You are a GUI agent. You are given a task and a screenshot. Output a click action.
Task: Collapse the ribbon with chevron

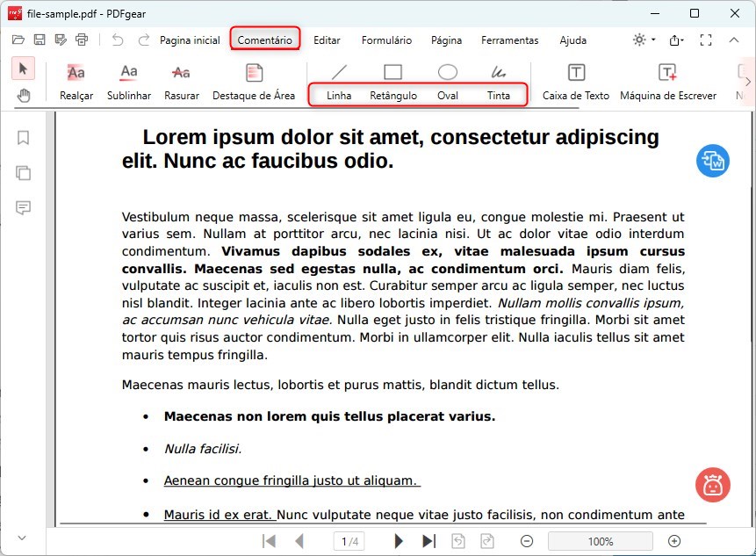coord(734,40)
